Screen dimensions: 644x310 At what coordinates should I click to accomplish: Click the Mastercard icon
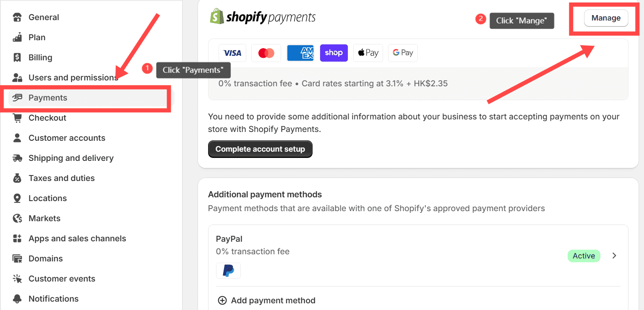click(x=266, y=53)
